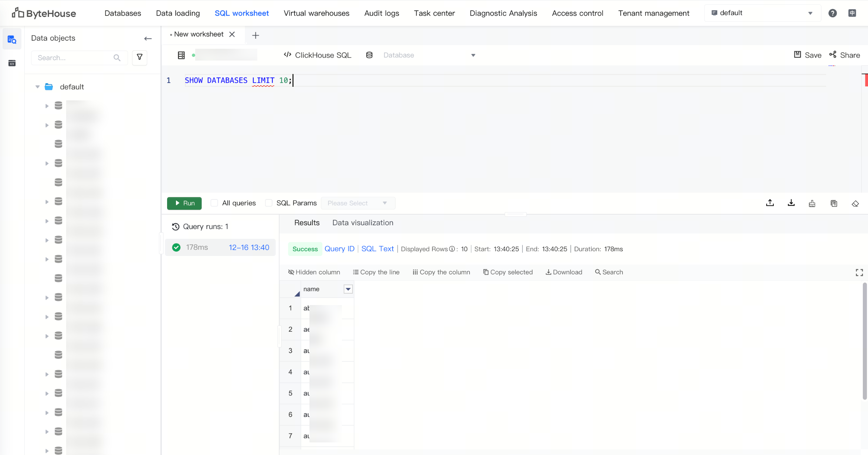
Task: Enable the All queries checkbox
Action: pos(214,203)
